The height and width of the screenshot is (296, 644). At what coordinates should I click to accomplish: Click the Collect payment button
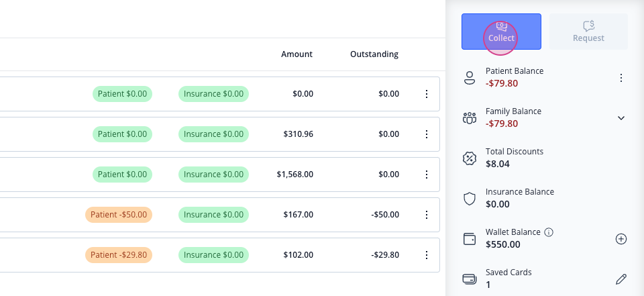[x=501, y=32]
